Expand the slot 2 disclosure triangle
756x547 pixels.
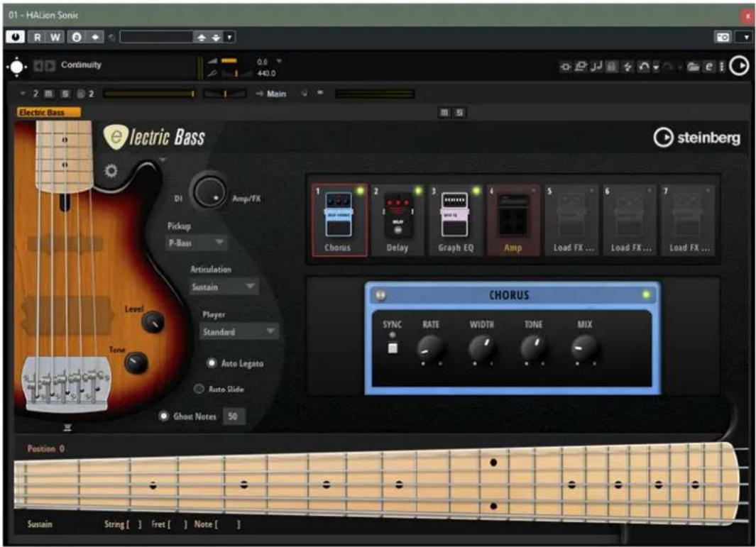pyautogui.click(x=23, y=94)
